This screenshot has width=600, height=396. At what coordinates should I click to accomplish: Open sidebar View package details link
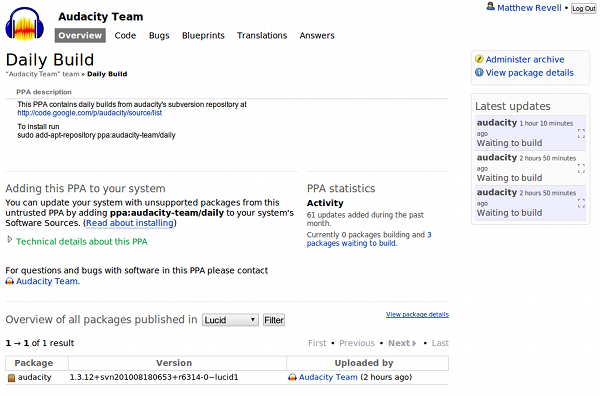[530, 73]
